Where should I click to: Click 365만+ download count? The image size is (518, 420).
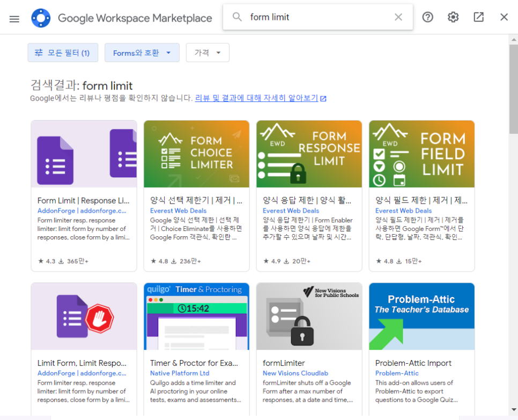click(73, 261)
